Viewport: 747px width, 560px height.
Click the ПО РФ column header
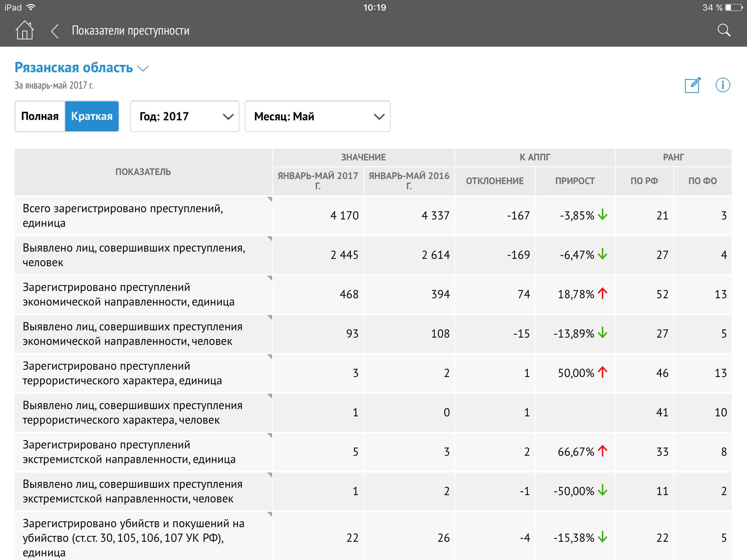(644, 181)
